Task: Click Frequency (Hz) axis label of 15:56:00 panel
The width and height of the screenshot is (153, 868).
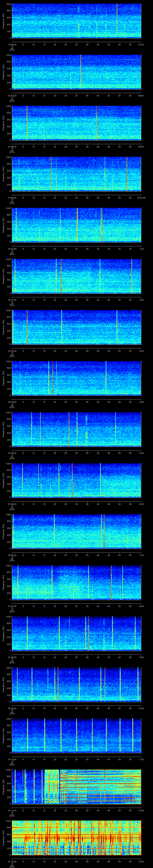Action: (x=3, y=21)
